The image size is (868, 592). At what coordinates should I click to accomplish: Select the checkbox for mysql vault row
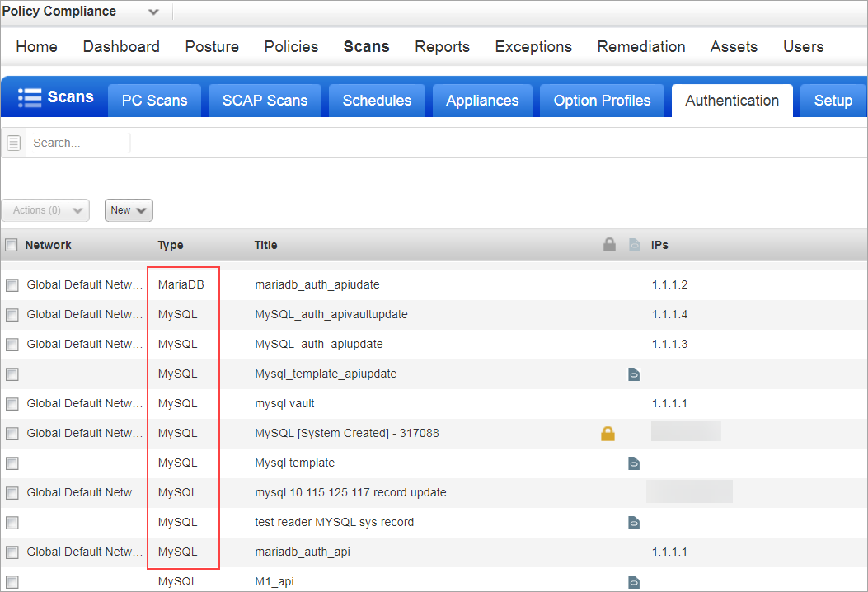click(12, 403)
